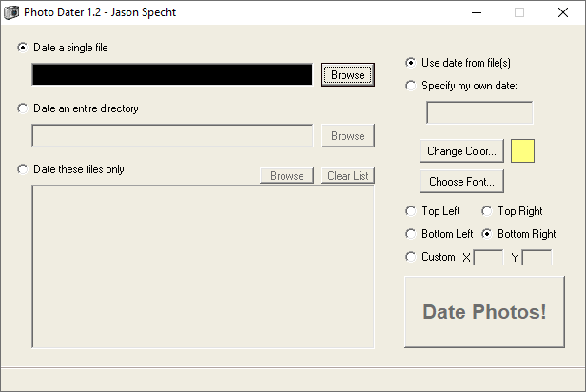Viewport: 586px width, 392px height.
Task: Click the Custom Y coordinate field
Action: pyautogui.click(x=537, y=258)
